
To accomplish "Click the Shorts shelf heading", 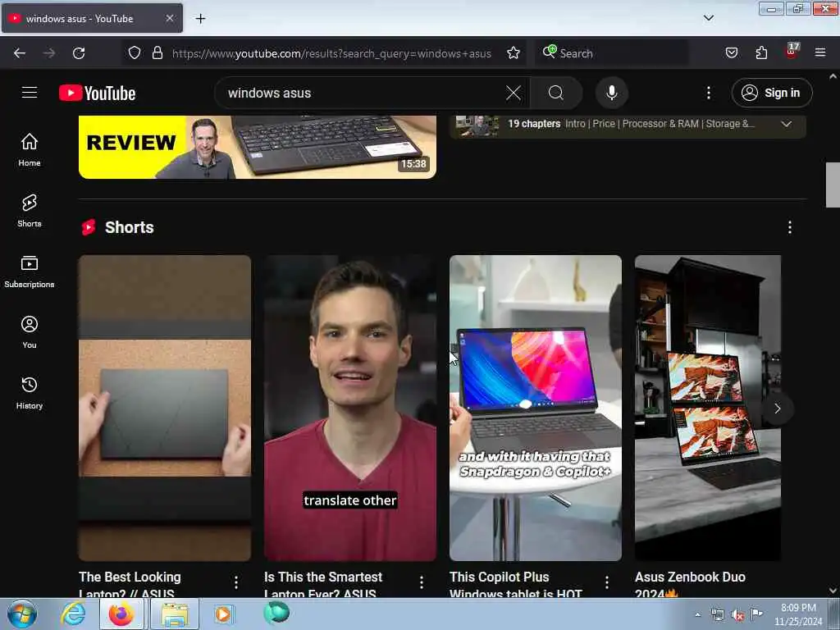I will pyautogui.click(x=129, y=227).
